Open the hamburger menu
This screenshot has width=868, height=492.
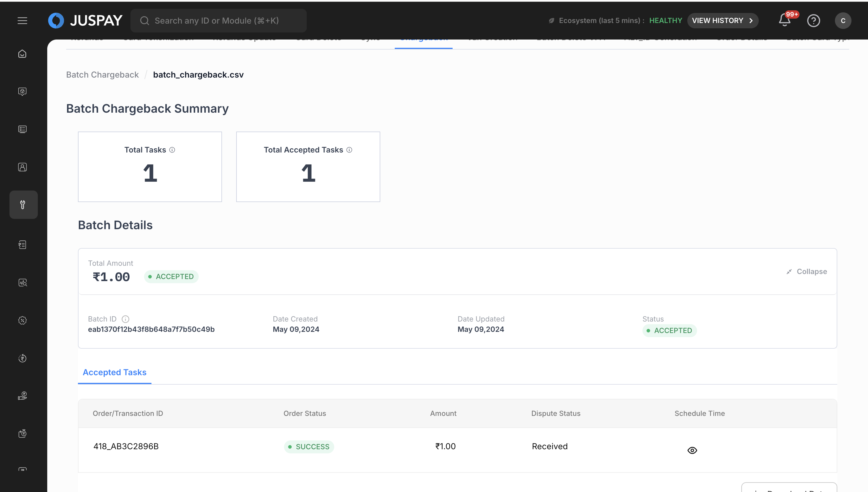[22, 21]
